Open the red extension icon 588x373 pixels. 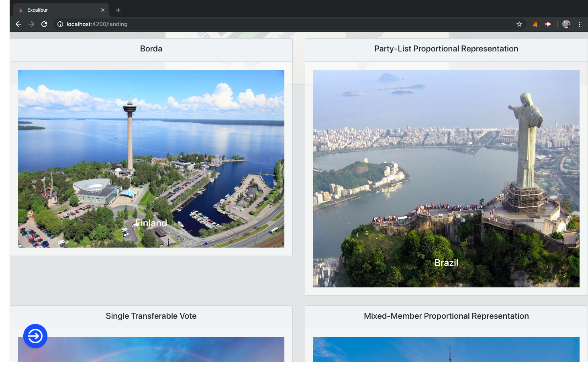click(548, 24)
